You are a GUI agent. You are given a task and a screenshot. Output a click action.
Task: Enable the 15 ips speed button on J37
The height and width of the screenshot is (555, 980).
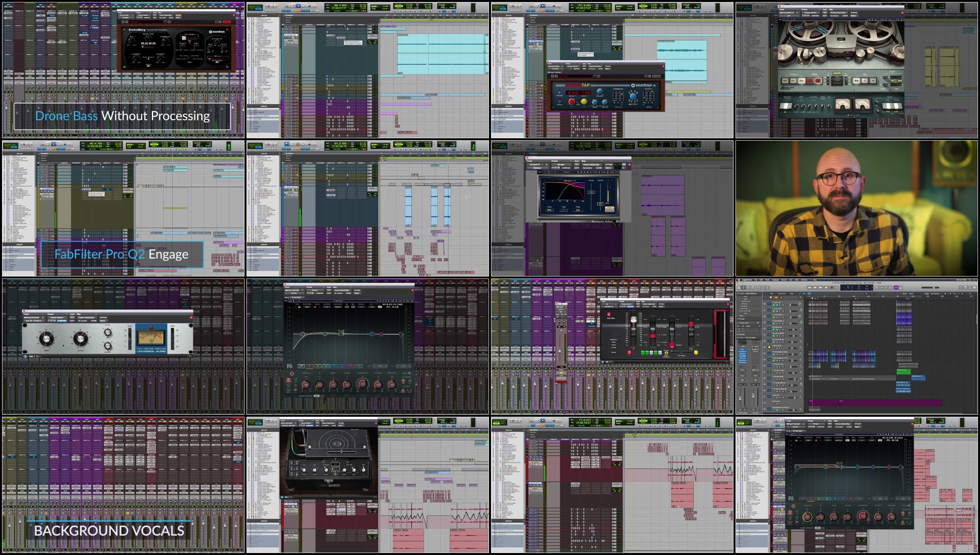[x=818, y=81]
